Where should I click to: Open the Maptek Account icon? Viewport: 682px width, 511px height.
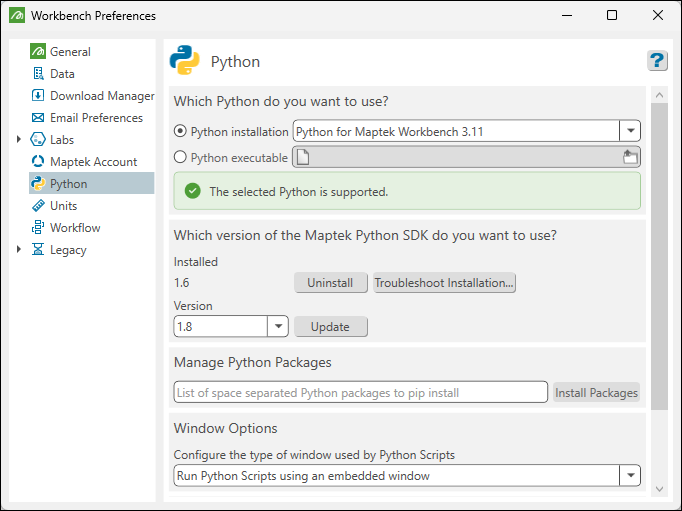pyautogui.click(x=38, y=161)
